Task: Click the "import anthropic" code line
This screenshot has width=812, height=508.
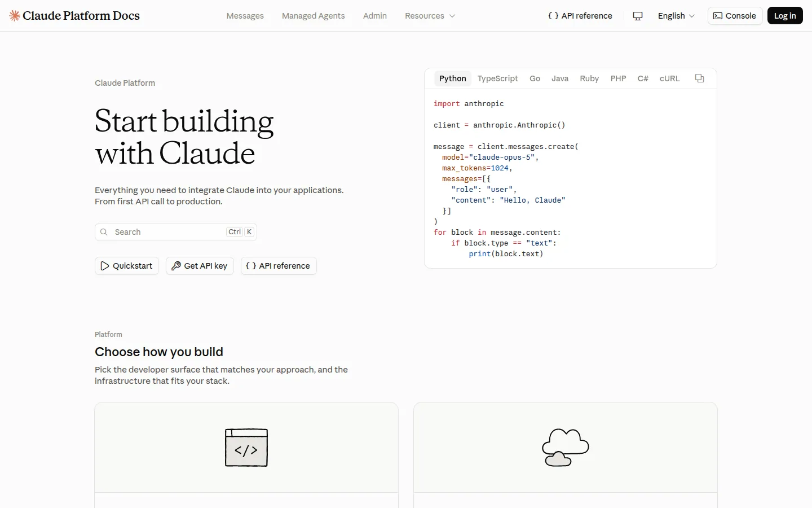Action: [x=469, y=104]
